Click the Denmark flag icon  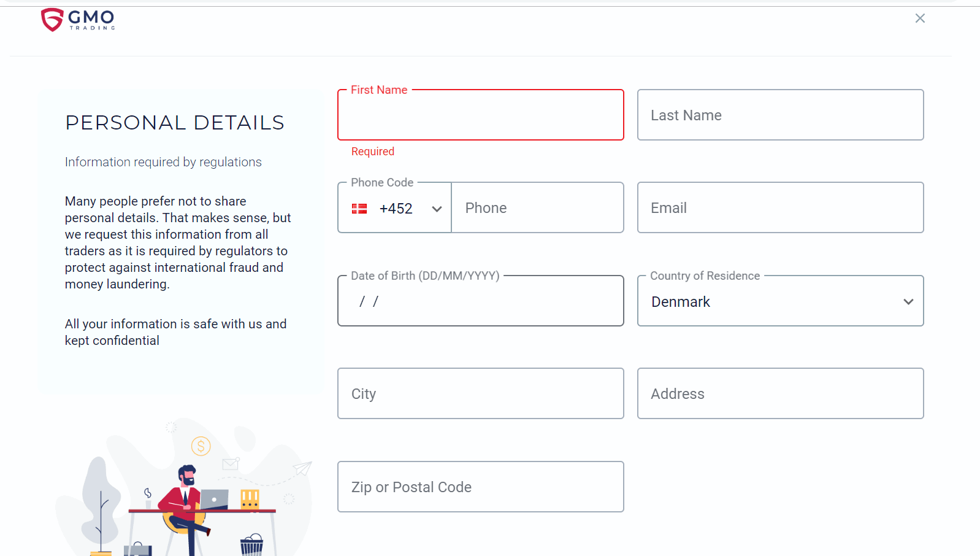[x=359, y=209]
